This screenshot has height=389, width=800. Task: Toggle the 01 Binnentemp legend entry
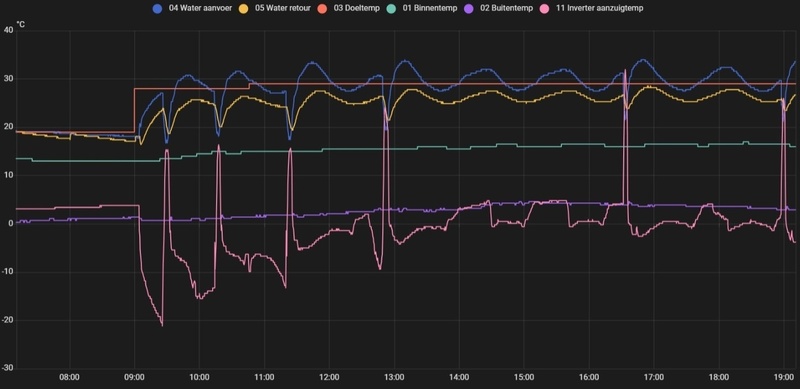tap(423, 8)
